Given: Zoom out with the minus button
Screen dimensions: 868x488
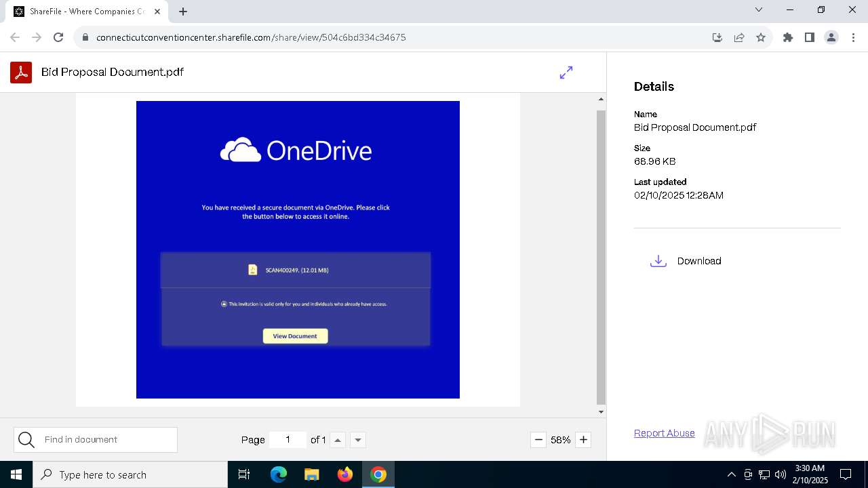Looking at the screenshot, I should pyautogui.click(x=538, y=440).
